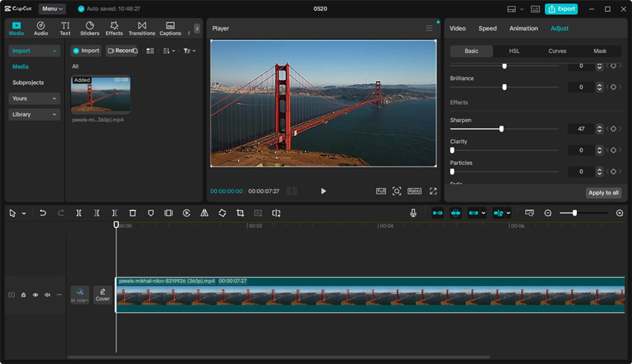Click the Full quality icon in player
This screenshot has height=364, width=632.
tap(381, 191)
